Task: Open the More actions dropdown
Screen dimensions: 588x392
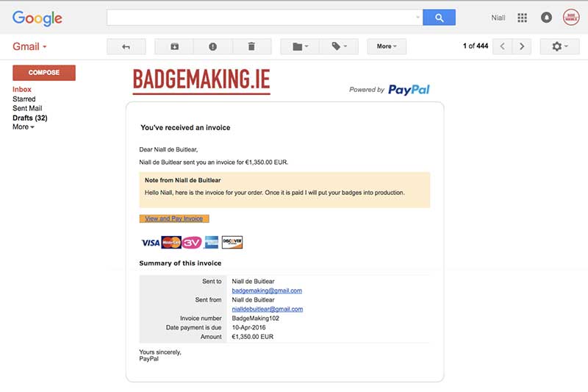Action: point(387,46)
